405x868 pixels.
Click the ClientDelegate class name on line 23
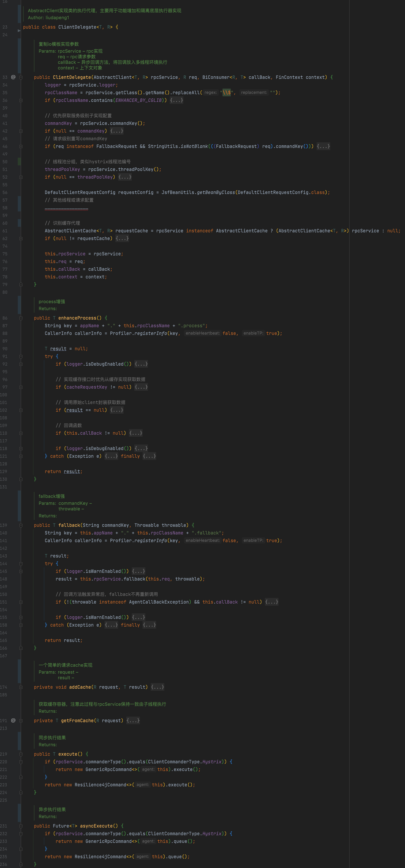point(77,27)
